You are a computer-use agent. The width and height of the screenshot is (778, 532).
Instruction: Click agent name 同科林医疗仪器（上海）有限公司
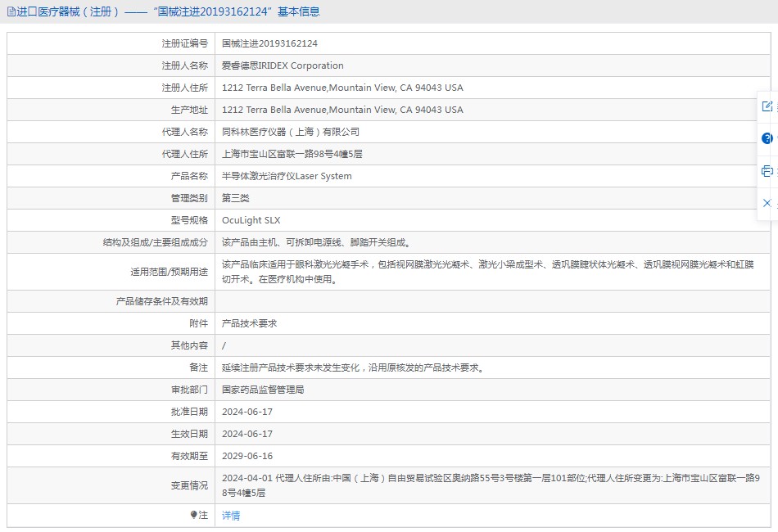click(290, 132)
